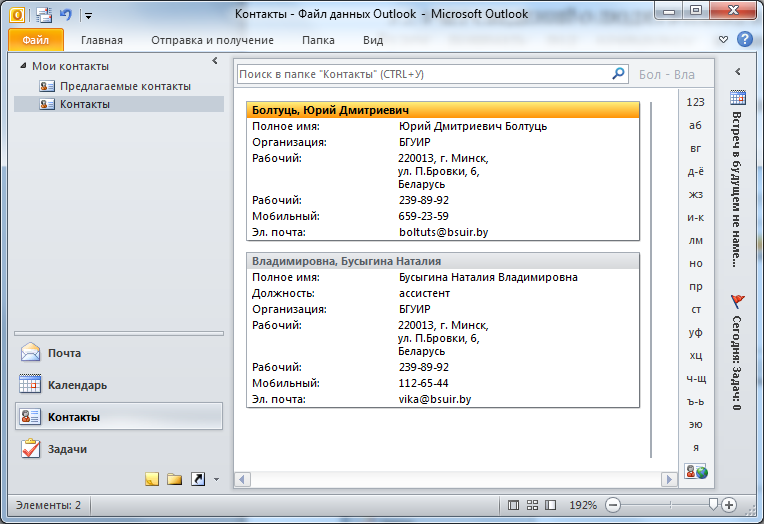The image size is (764, 524).
Task: Click the job title ассистент
Action: (424, 293)
